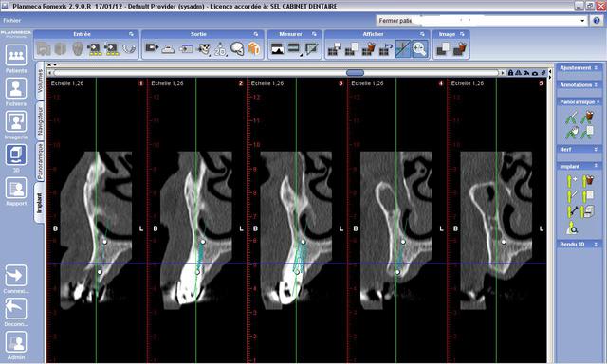Click the implant measure distance tool
This screenshot has width=607, height=364.
click(572, 211)
